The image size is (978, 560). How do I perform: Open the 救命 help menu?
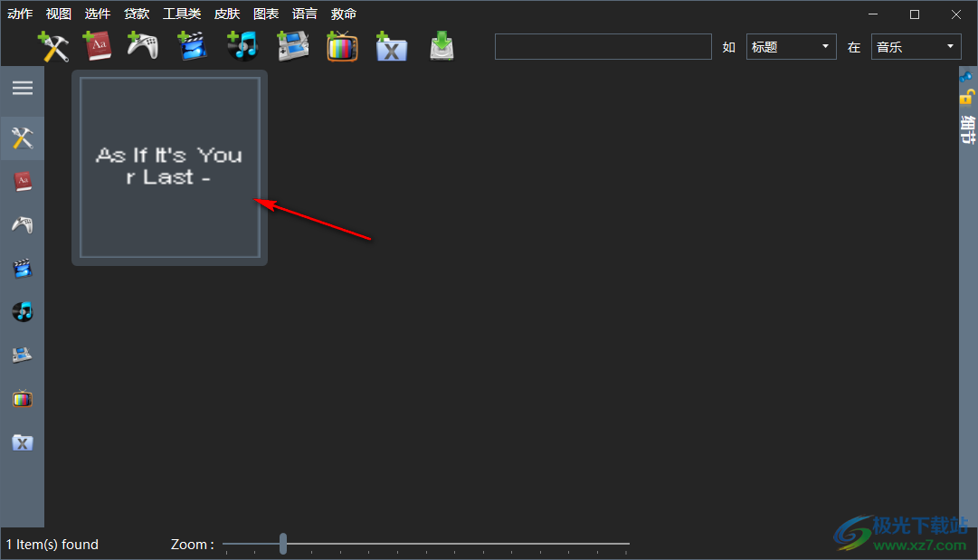(x=344, y=14)
